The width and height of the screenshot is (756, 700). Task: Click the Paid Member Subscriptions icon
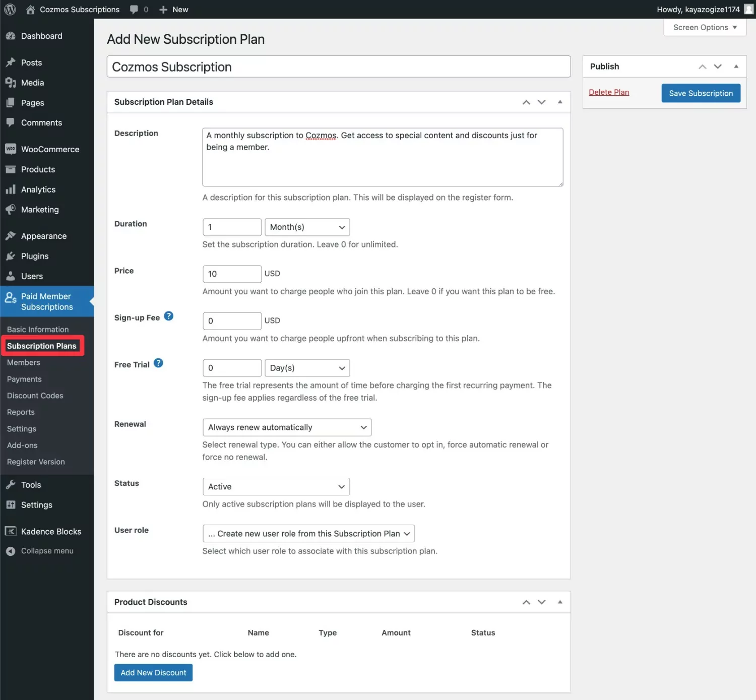coord(11,298)
